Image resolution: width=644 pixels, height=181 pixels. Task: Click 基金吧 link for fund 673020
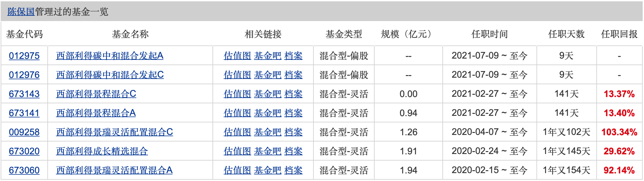[x=268, y=151]
